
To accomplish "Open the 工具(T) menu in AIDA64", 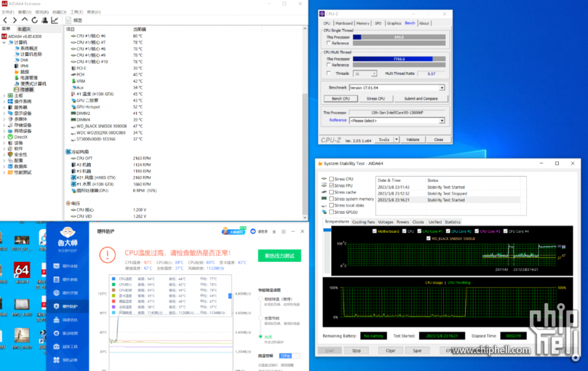I will pyautogui.click(x=76, y=12).
